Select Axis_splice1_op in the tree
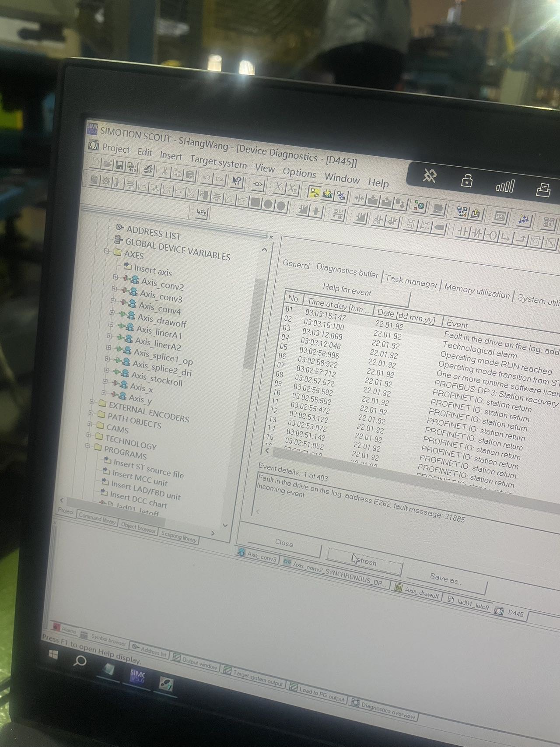This screenshot has height=747, width=560. pos(163,356)
